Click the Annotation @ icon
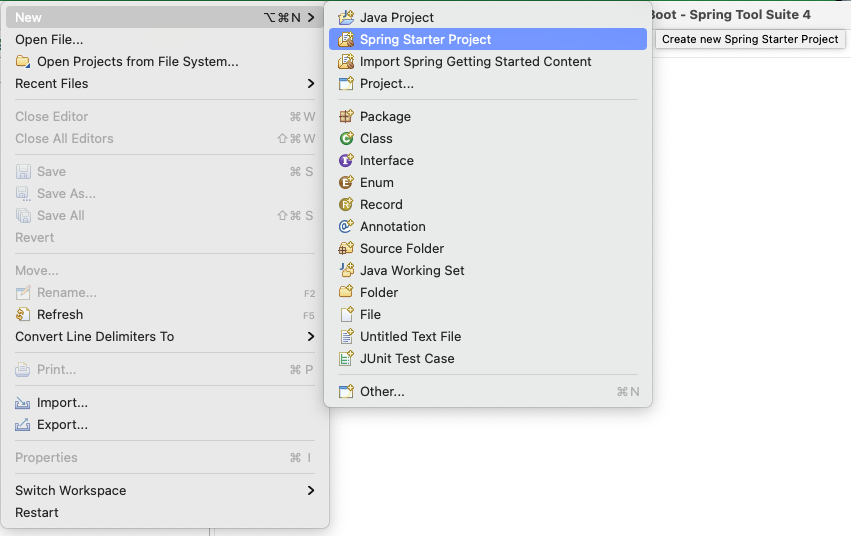The width and height of the screenshot is (851, 536). pyautogui.click(x=346, y=226)
